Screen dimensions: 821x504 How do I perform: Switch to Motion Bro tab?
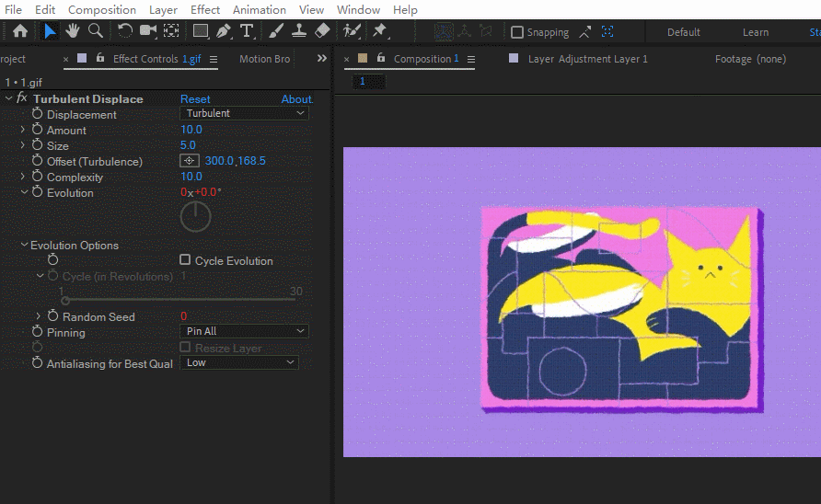264,59
